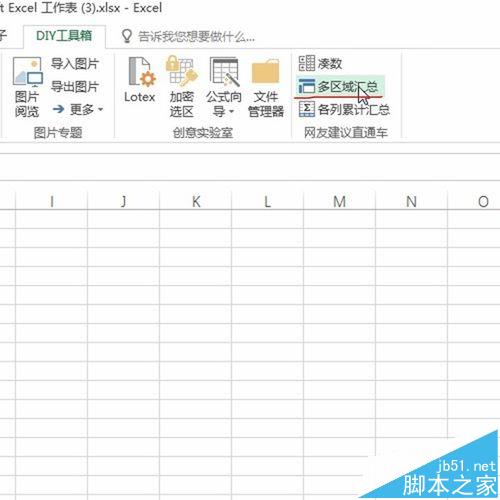Screen dimensions: 500x500
Task: Click the 告诉我您想要做什么 search box
Action: (x=196, y=36)
